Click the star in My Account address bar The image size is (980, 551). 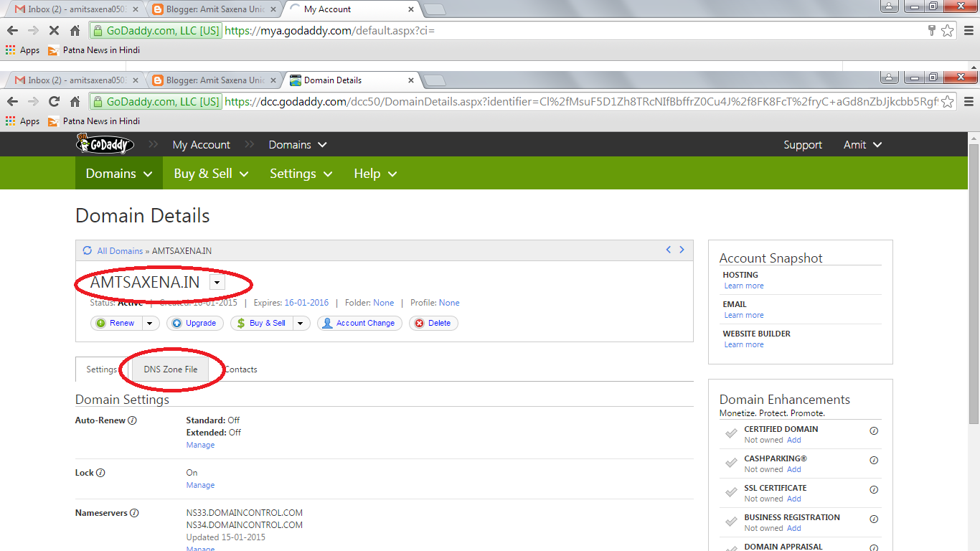pyautogui.click(x=947, y=30)
